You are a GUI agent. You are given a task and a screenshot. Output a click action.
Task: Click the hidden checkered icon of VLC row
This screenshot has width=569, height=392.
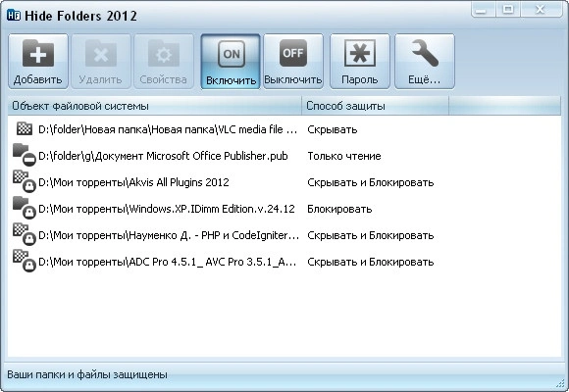click(x=25, y=128)
